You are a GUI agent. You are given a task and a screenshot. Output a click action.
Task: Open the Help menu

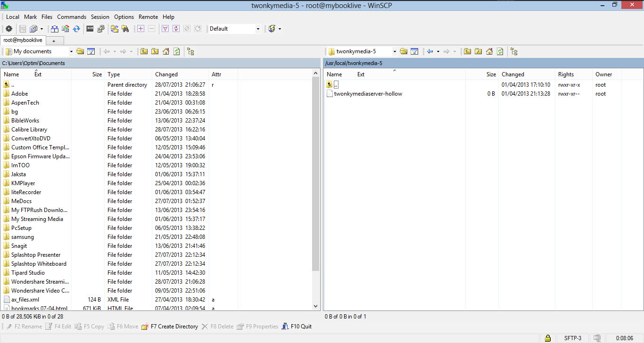(168, 17)
